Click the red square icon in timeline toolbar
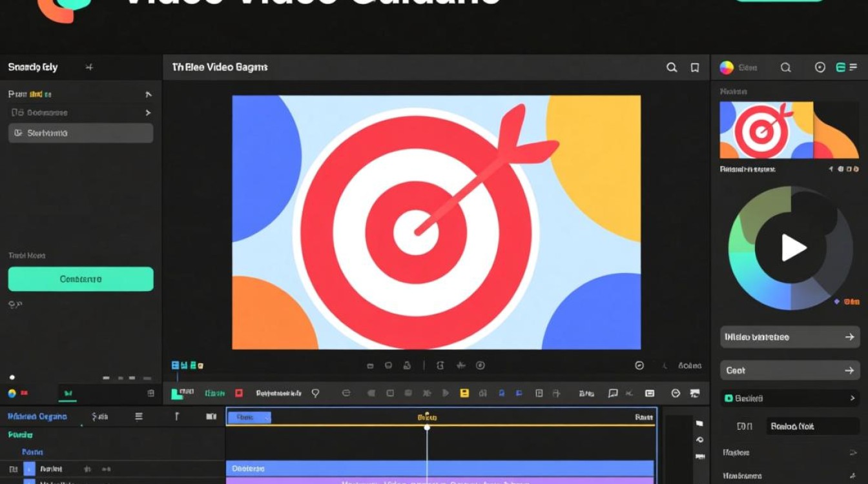The image size is (868, 484). (239, 392)
